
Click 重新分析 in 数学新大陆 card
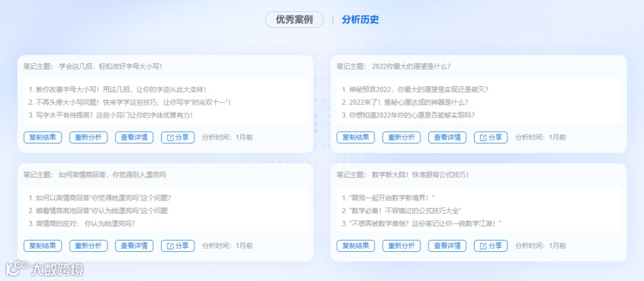pos(401,246)
